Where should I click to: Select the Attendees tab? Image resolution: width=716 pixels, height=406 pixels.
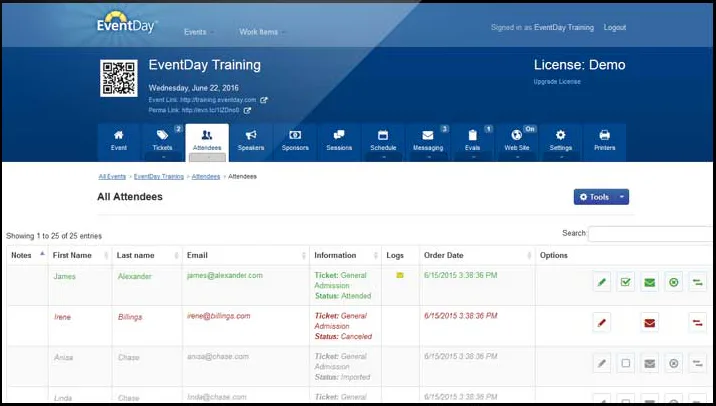tap(207, 142)
